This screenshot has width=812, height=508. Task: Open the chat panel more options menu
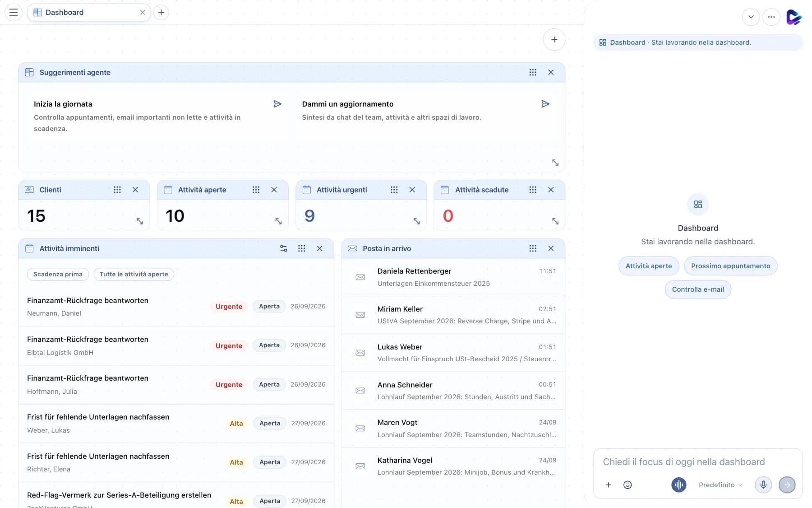pyautogui.click(x=771, y=17)
